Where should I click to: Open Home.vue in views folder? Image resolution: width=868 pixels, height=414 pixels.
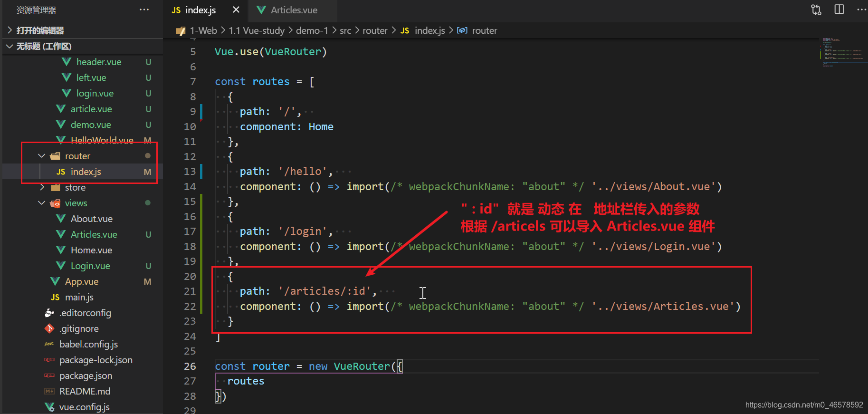(91, 250)
